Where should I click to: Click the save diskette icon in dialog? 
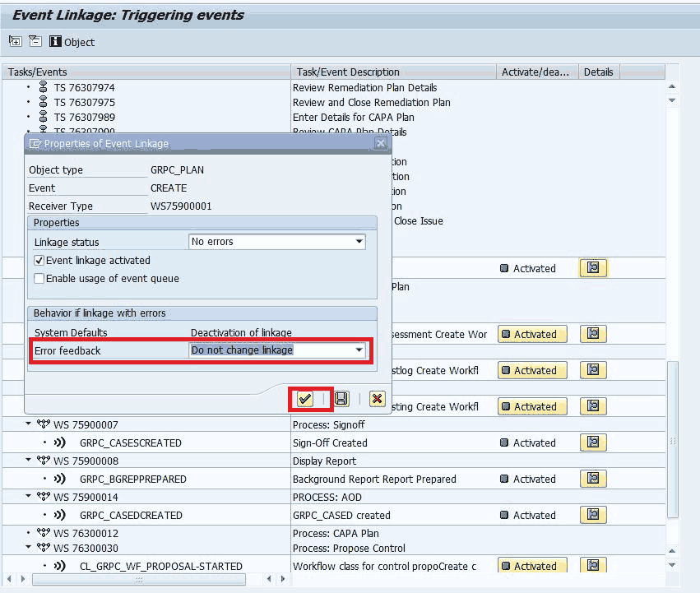(x=341, y=398)
